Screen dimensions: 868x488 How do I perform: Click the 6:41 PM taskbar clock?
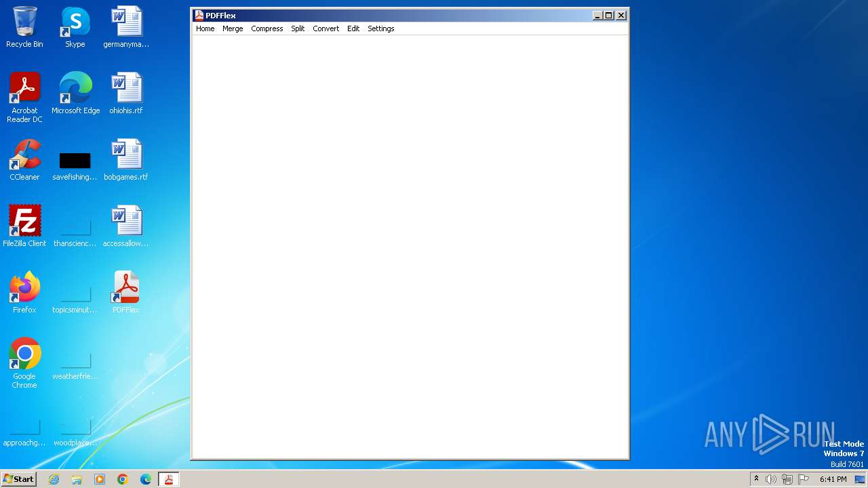coord(833,479)
